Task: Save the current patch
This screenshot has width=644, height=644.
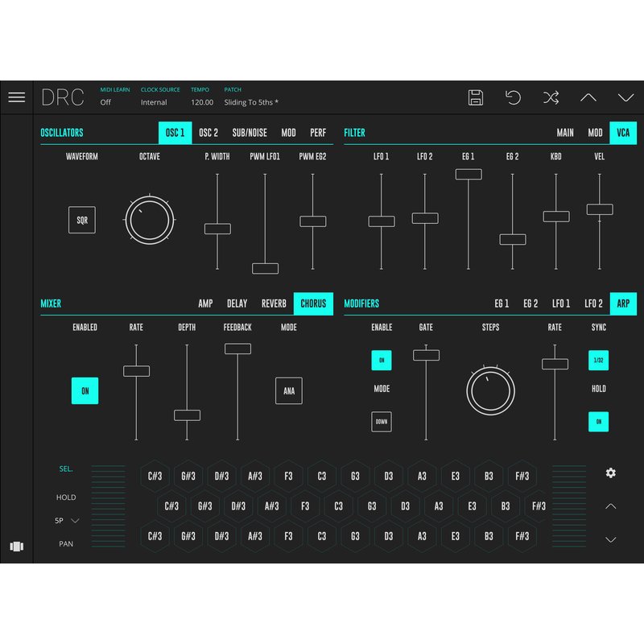Action: 475,97
